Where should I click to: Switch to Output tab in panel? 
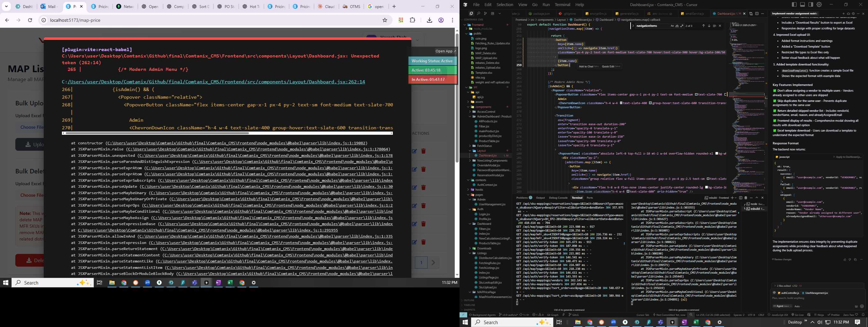(x=540, y=198)
